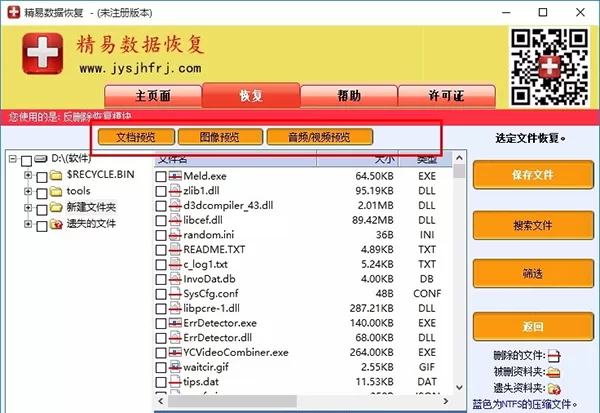Click the www.jysjhfrj.com website text
The image size is (600, 413).
(x=140, y=69)
